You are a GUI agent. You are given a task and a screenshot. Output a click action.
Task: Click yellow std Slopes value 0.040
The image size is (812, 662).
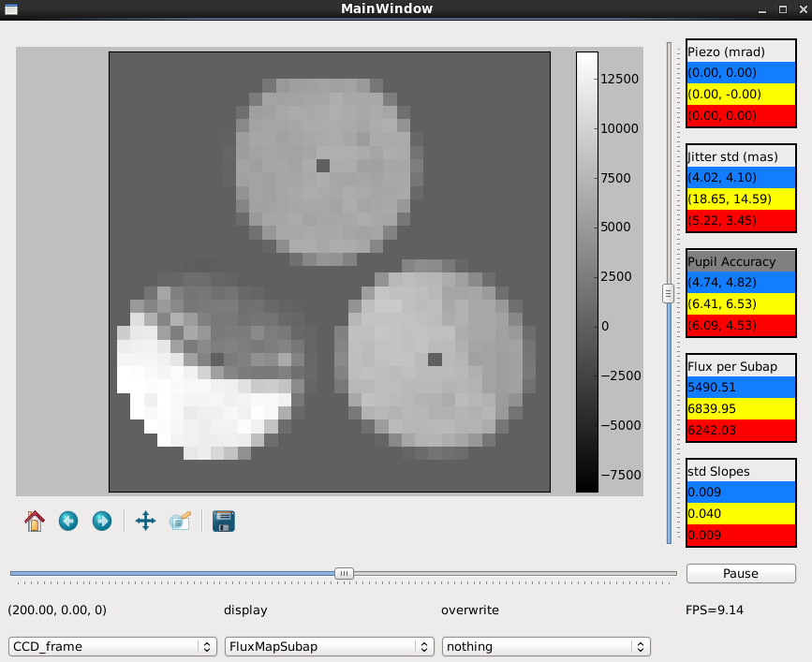pos(741,513)
